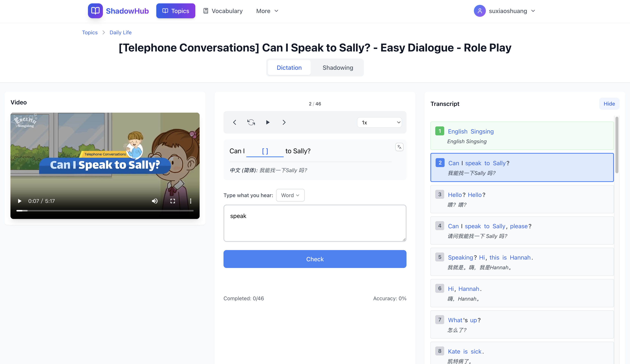Screen dimensions: 630x364
Task: Open the Vocabulary page
Action: point(223,11)
